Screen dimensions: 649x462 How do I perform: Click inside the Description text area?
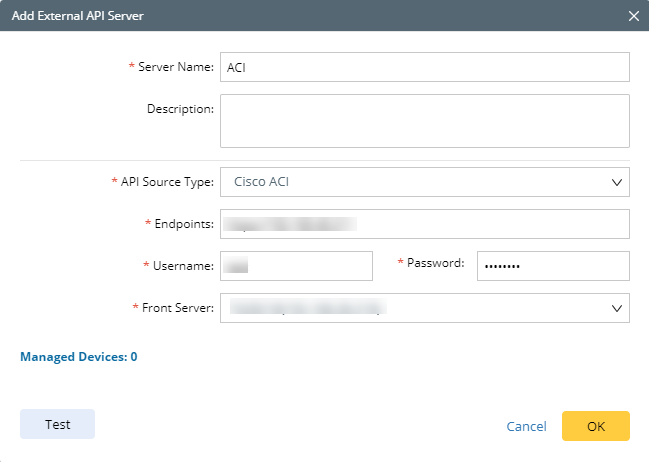coord(424,121)
